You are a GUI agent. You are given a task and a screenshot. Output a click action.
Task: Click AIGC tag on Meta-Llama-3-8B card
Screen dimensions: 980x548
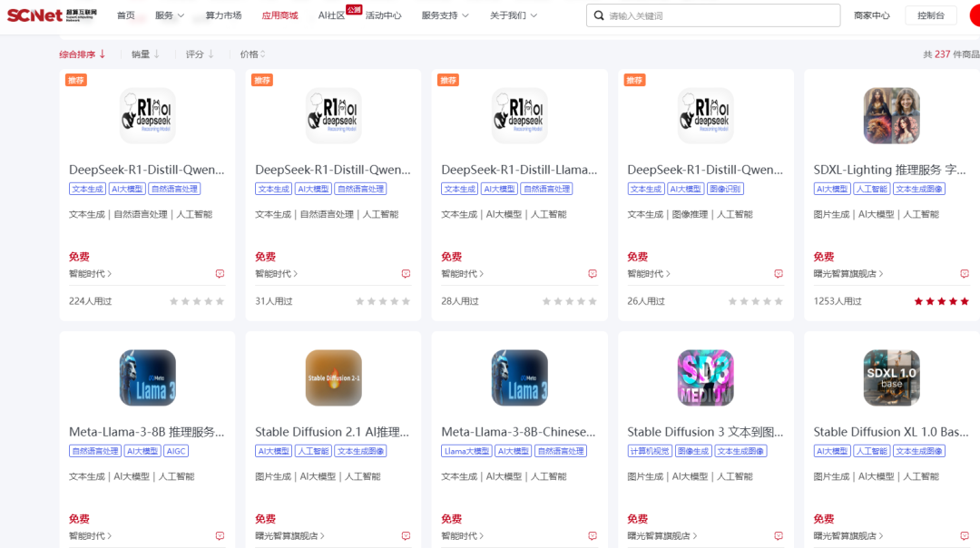[x=176, y=451]
